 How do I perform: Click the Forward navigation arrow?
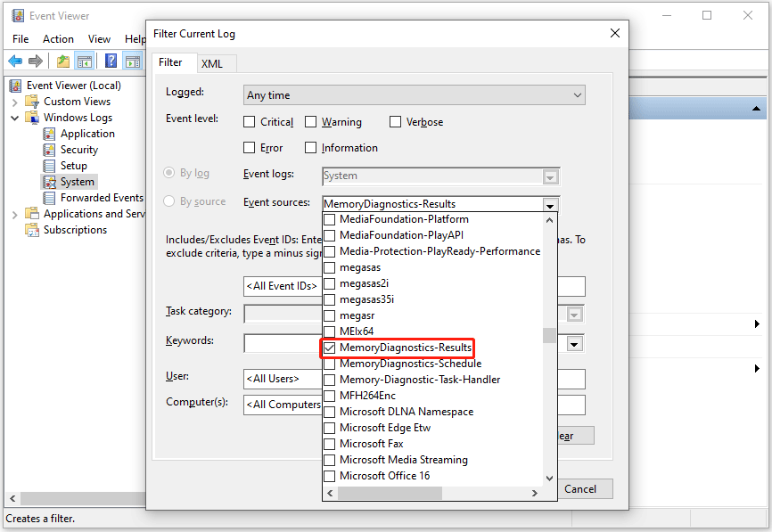(x=36, y=61)
